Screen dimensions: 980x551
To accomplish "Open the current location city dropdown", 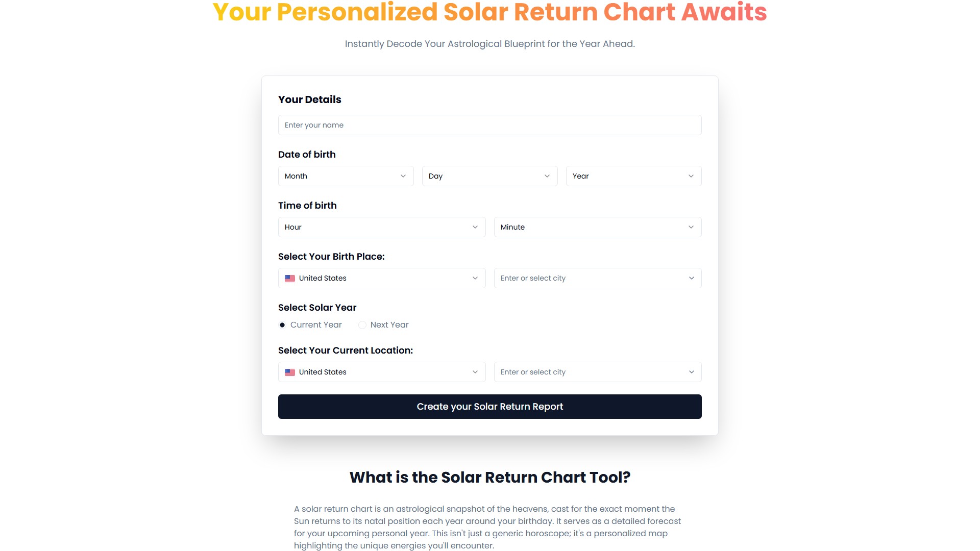I will (x=597, y=372).
